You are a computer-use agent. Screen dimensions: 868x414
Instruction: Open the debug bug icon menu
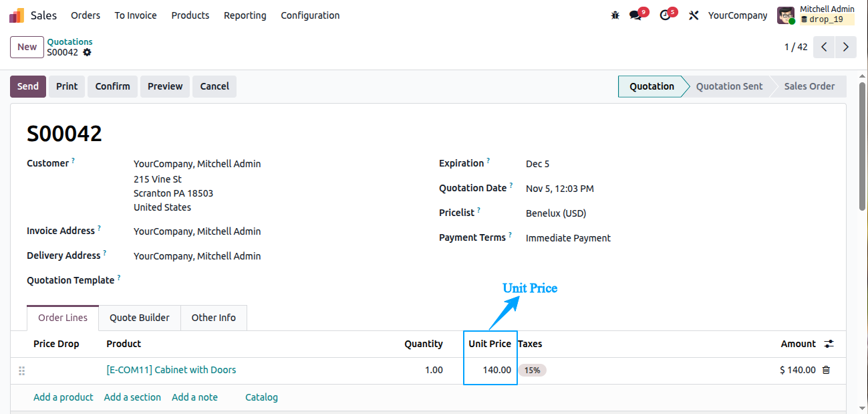click(615, 15)
